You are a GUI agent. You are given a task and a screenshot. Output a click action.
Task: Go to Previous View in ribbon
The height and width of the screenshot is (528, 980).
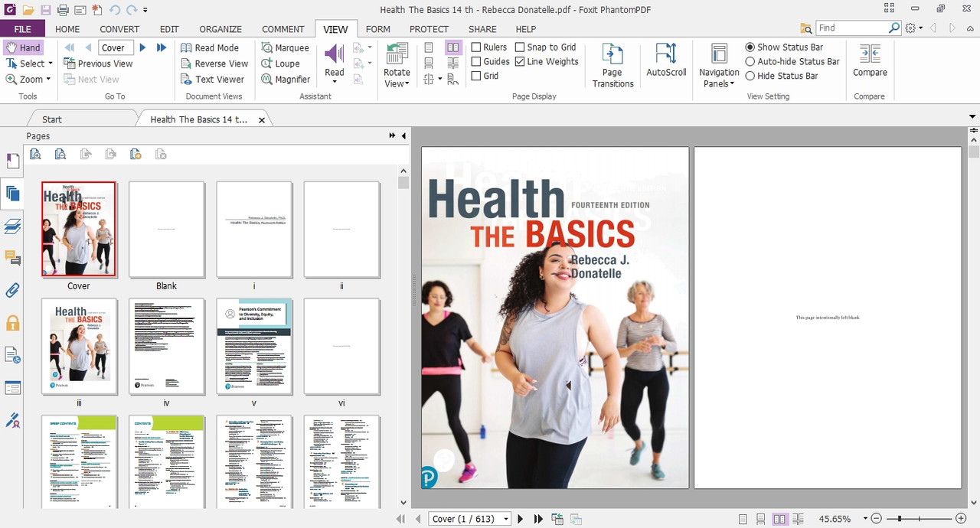(x=99, y=64)
